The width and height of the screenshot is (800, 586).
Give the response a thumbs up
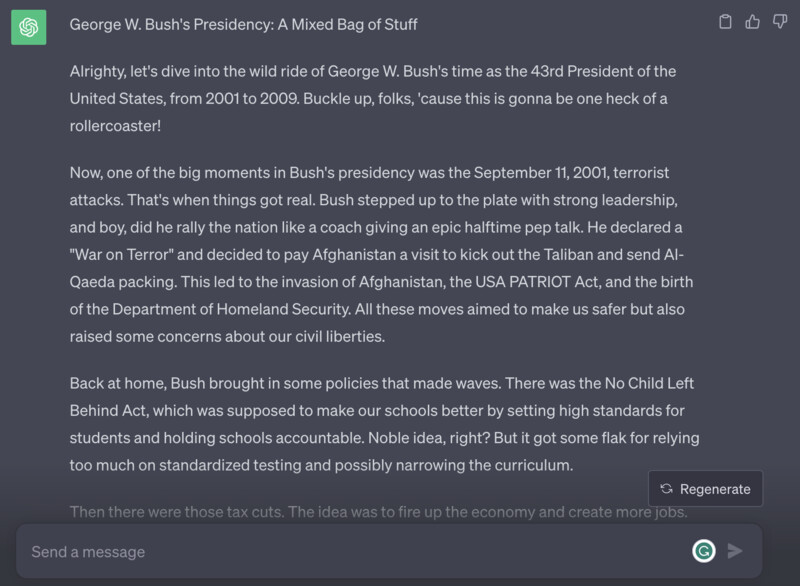click(x=753, y=22)
